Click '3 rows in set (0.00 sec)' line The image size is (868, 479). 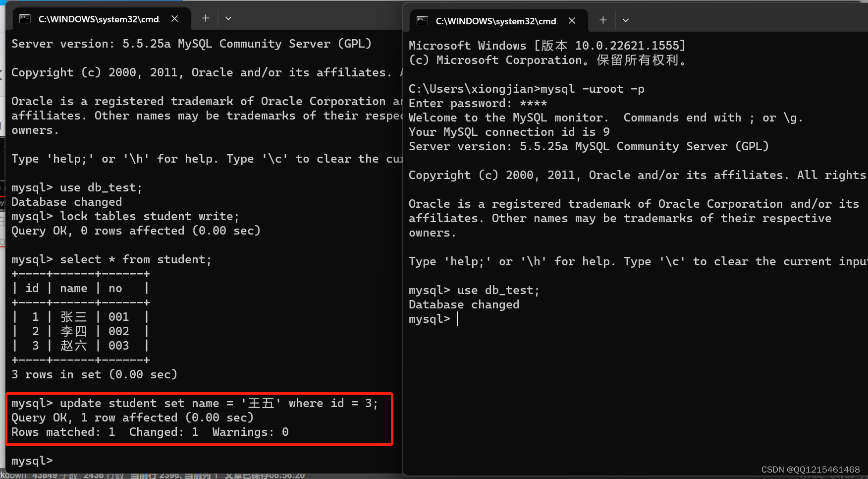(x=94, y=375)
